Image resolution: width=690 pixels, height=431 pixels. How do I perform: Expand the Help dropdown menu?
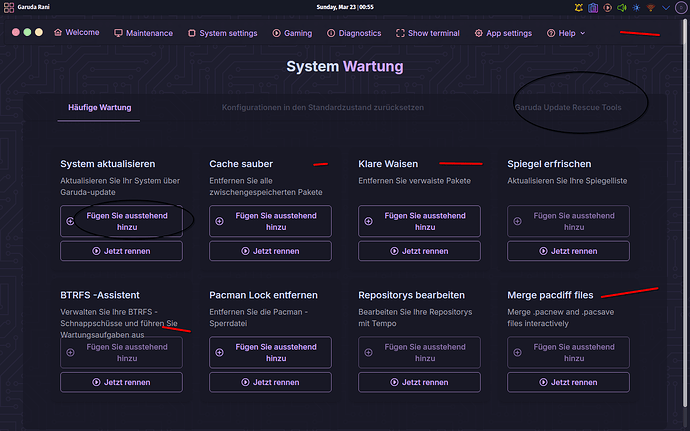click(566, 33)
